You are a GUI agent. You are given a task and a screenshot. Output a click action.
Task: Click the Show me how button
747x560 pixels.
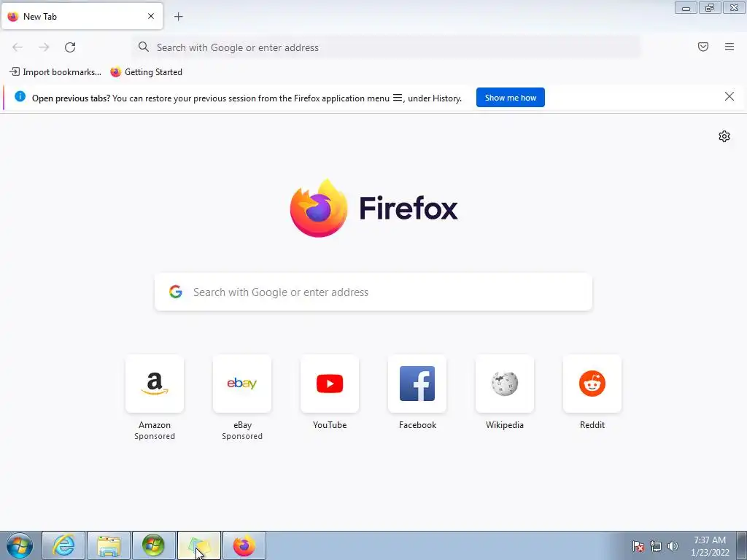(x=510, y=98)
